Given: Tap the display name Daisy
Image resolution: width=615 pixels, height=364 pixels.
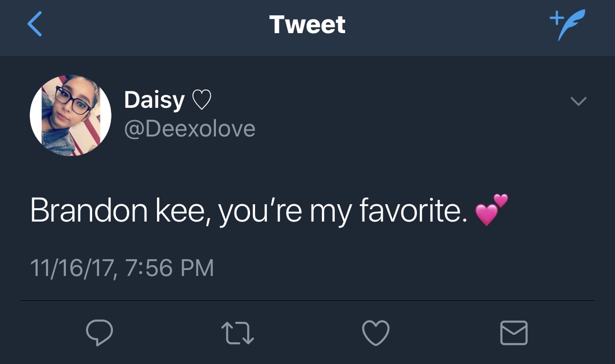Looking at the screenshot, I should tap(154, 100).
